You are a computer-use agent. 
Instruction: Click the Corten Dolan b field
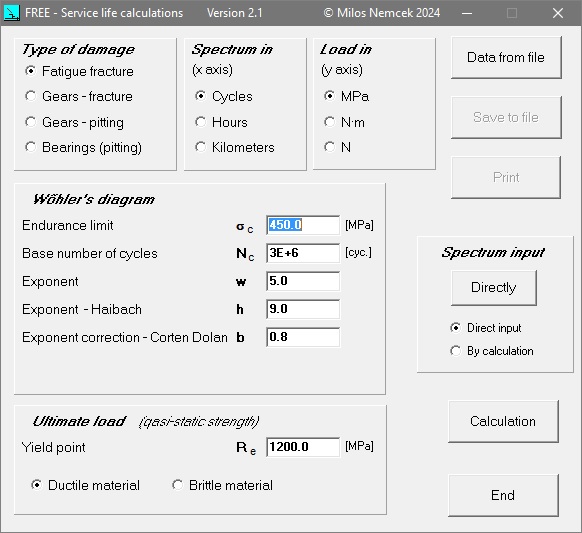[303, 337]
